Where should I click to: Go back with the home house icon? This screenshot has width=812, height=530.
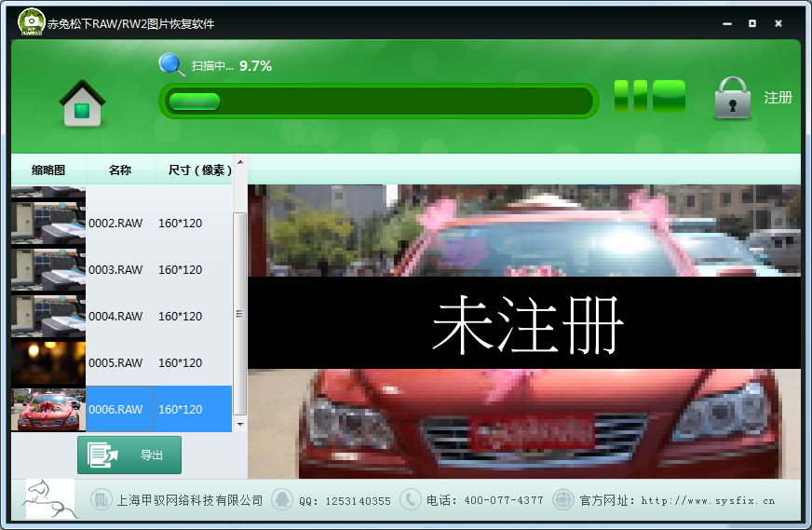[82, 103]
